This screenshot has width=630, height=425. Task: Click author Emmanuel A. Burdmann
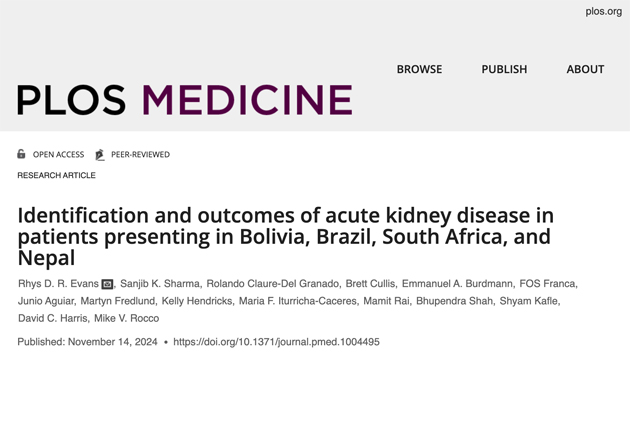click(x=456, y=285)
